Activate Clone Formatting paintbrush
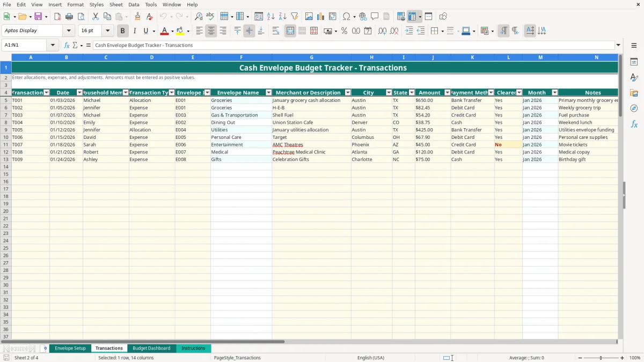 pyautogui.click(x=138, y=17)
